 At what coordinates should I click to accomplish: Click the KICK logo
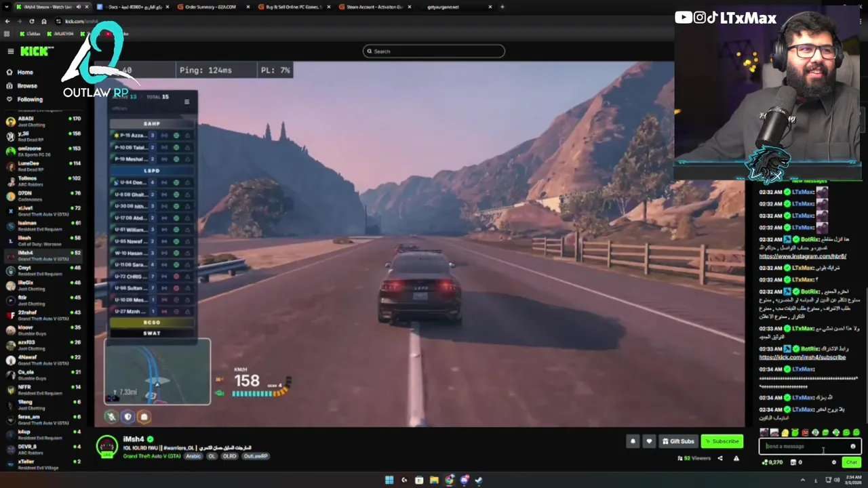37,52
